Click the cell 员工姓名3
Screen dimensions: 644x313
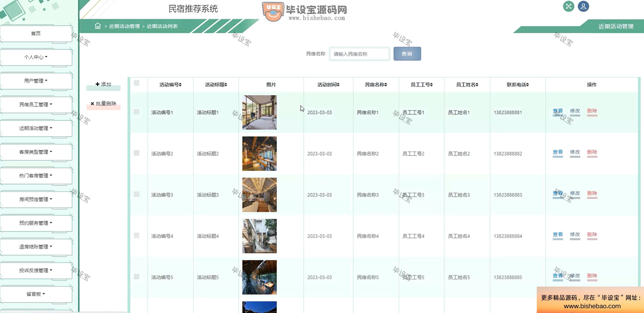[x=459, y=195]
